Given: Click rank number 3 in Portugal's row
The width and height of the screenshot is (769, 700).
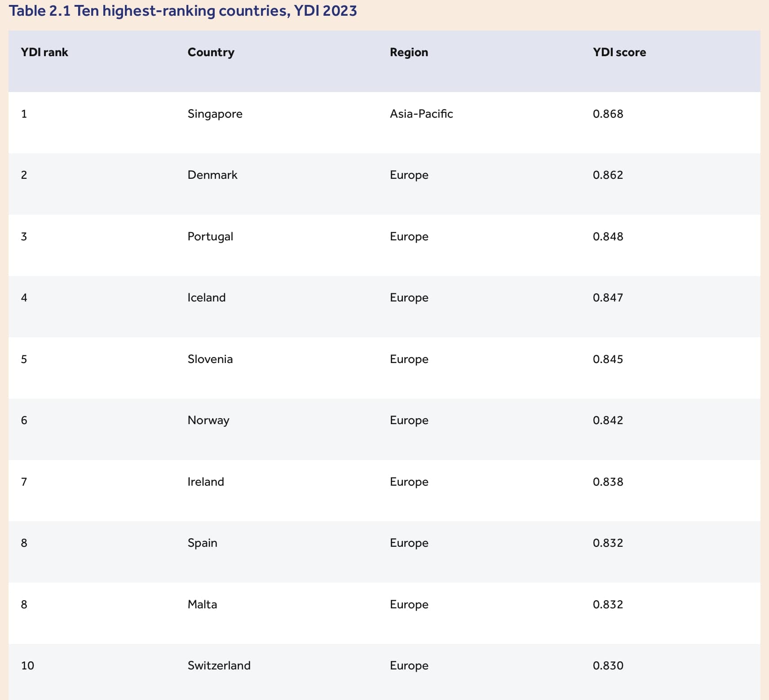Looking at the screenshot, I should click(24, 236).
